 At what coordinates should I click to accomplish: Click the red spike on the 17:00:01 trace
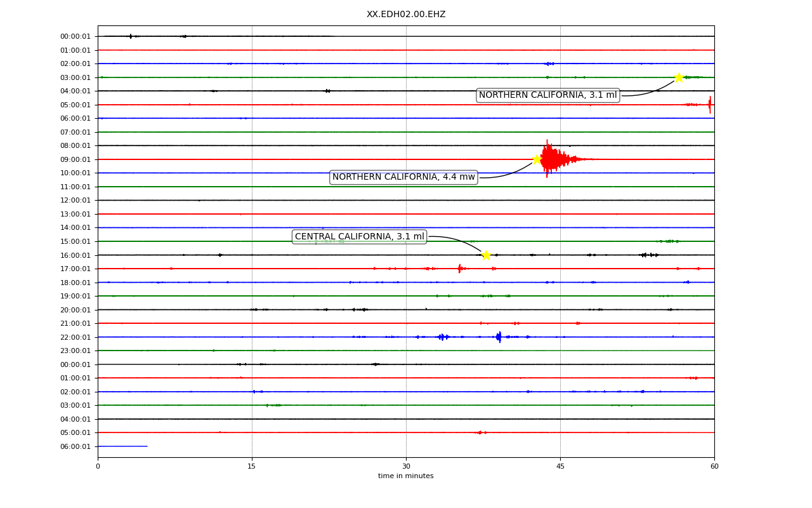point(459,269)
